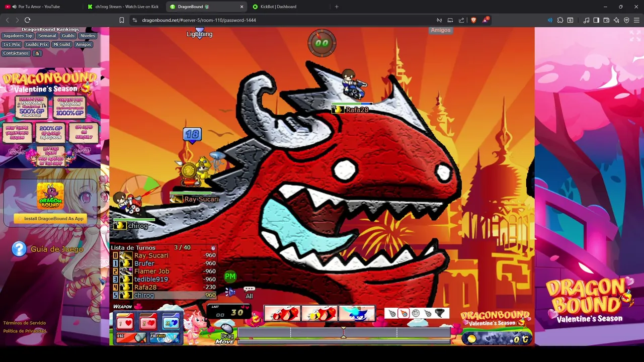The image size is (644, 362).
Task: Select the second yellow-red item slot
Action: coord(319,314)
